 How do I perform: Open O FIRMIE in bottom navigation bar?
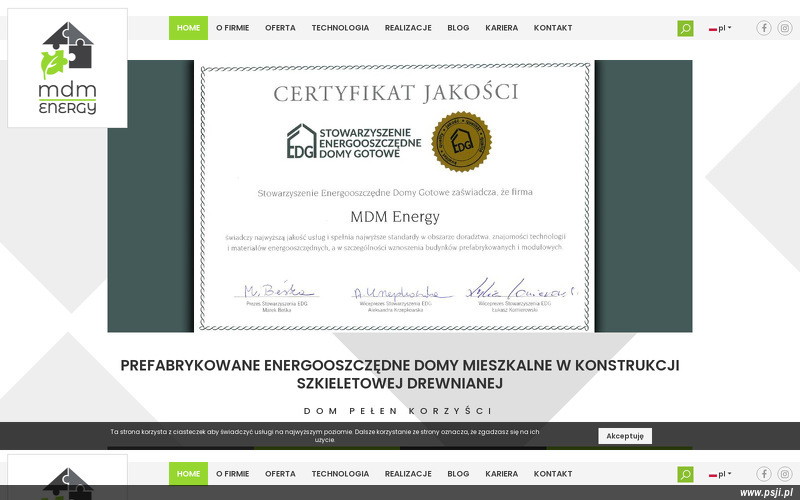(233, 473)
